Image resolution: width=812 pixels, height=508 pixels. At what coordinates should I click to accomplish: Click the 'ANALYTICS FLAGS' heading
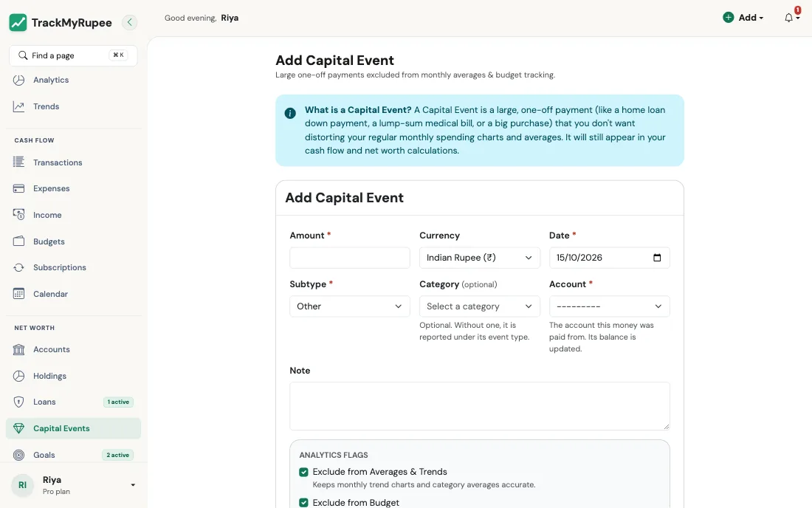[x=334, y=455]
